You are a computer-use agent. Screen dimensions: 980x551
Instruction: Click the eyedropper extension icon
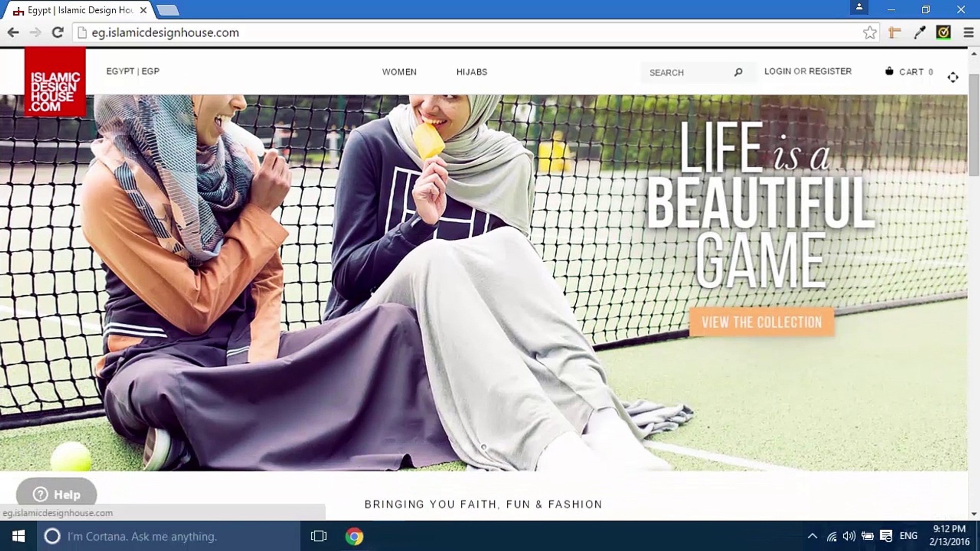(x=919, y=33)
